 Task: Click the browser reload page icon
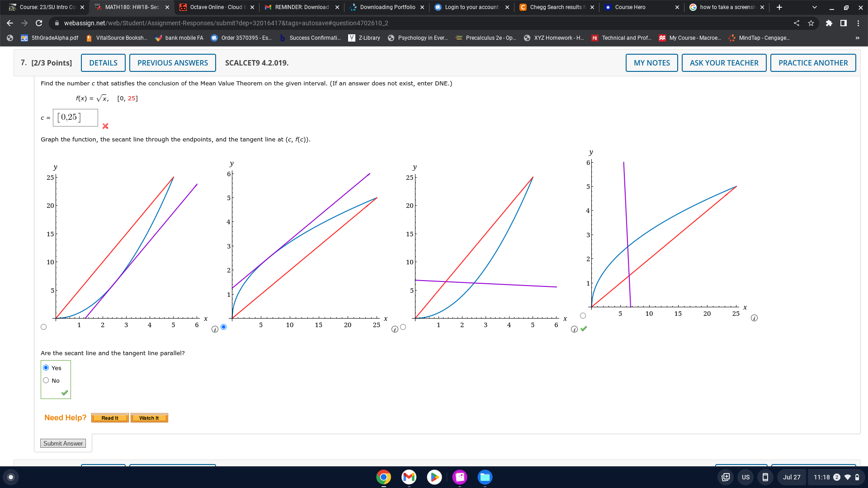click(39, 23)
